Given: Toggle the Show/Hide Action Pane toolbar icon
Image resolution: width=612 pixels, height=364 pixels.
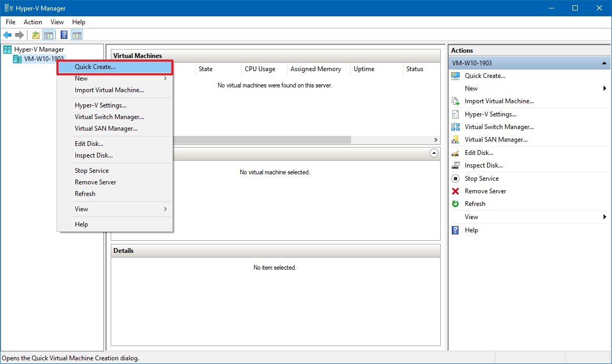Looking at the screenshot, I should [76, 35].
